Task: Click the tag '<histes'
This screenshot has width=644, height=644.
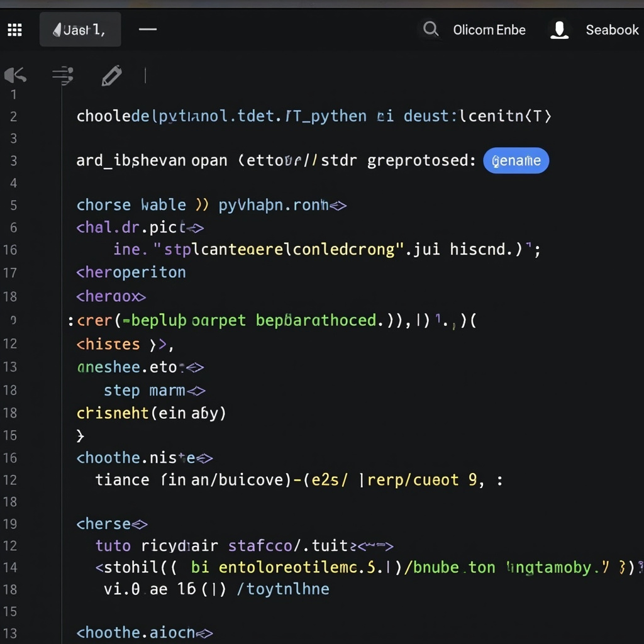Action: (x=108, y=344)
